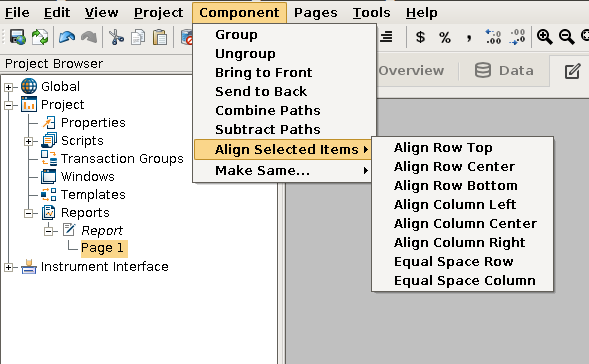589x364 pixels.
Task: Choose Align Column Left
Action: [x=462, y=205]
